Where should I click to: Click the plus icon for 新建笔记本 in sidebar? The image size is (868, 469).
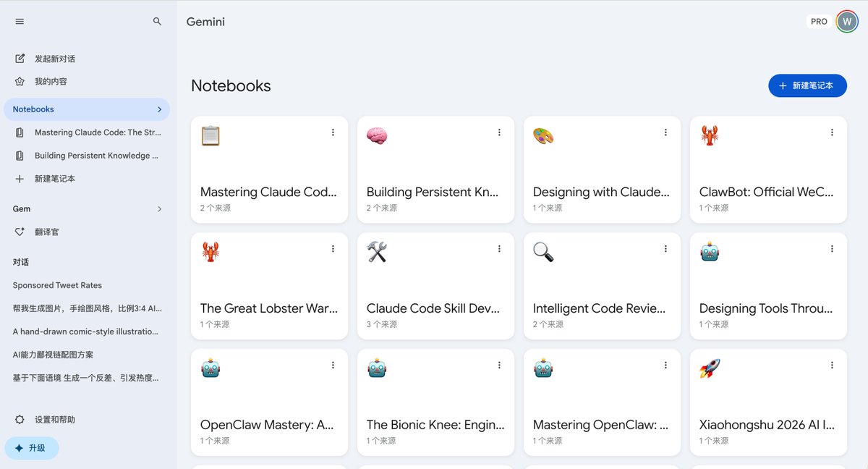coord(20,179)
